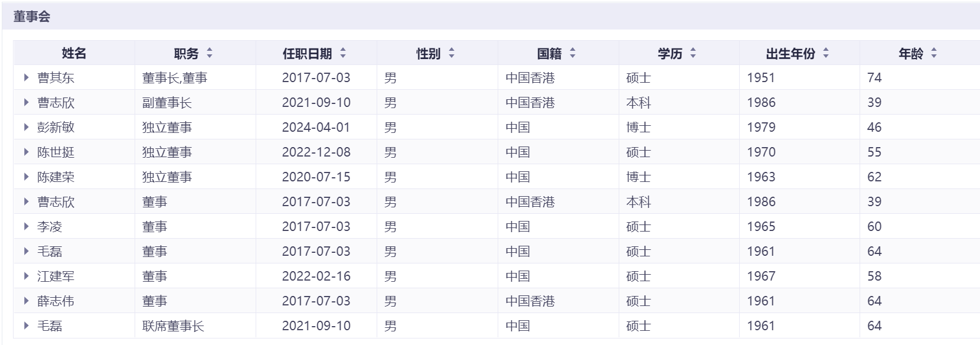Click the triangle beside 李凌
Viewport: 980px width, 345px height.
pyautogui.click(x=27, y=226)
